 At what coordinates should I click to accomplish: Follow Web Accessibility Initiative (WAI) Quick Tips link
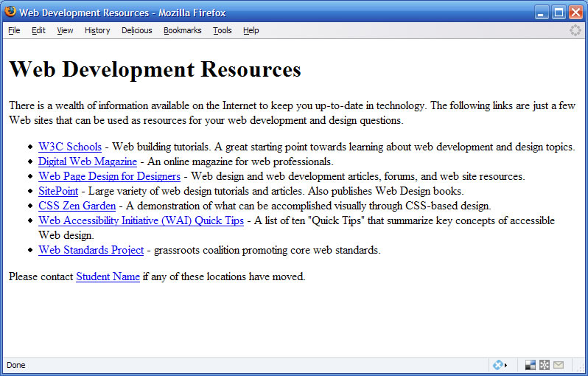pyautogui.click(x=141, y=220)
